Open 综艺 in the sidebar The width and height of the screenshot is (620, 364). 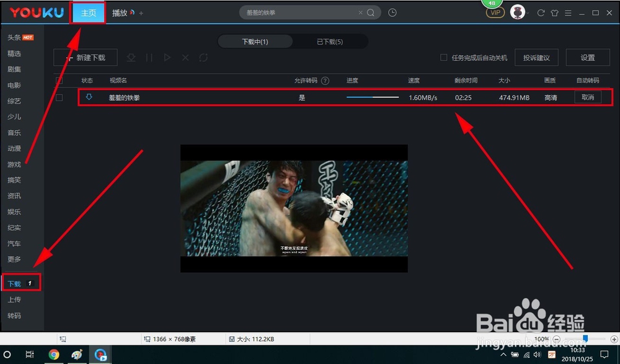pos(14,101)
